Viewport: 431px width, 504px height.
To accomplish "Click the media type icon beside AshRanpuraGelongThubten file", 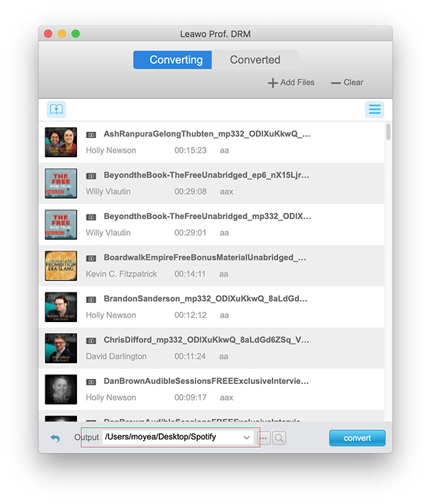I will (x=91, y=135).
